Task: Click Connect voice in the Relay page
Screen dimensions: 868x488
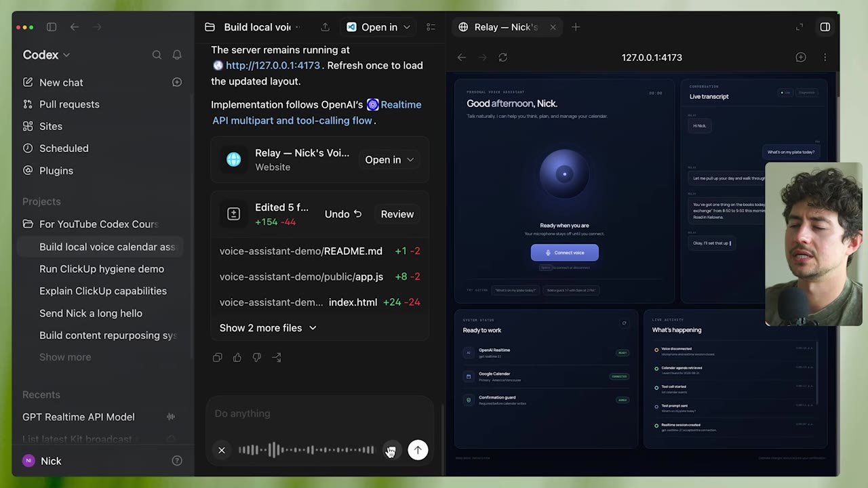Action: point(564,253)
